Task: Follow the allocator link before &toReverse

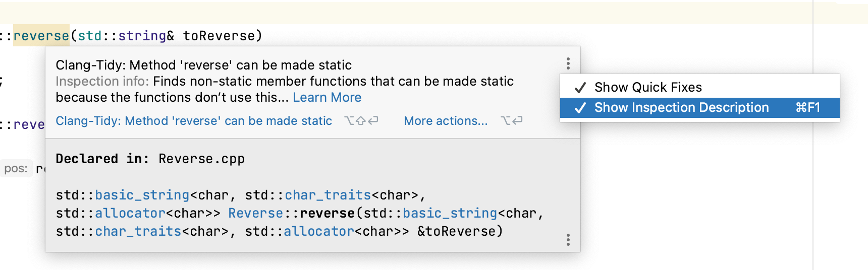Action: (319, 231)
